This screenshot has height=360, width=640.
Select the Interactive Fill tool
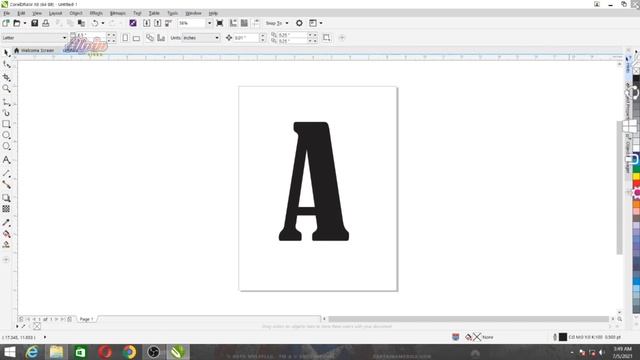pos(7,234)
